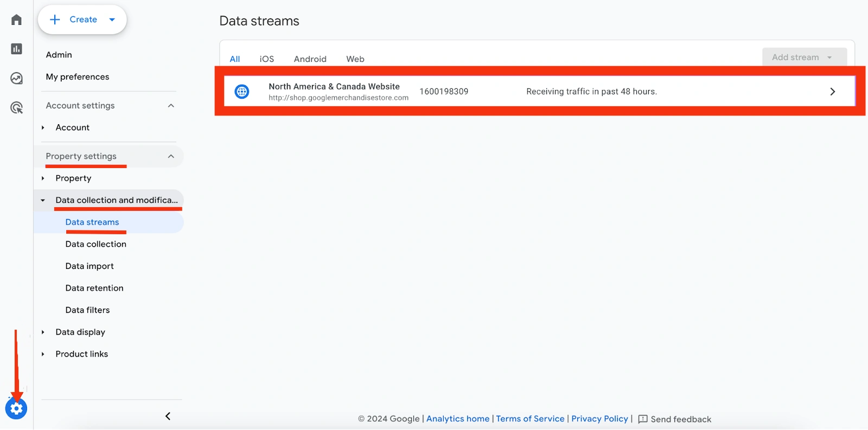Open the Terms of Service link
This screenshot has width=868, height=430.
coord(530,419)
